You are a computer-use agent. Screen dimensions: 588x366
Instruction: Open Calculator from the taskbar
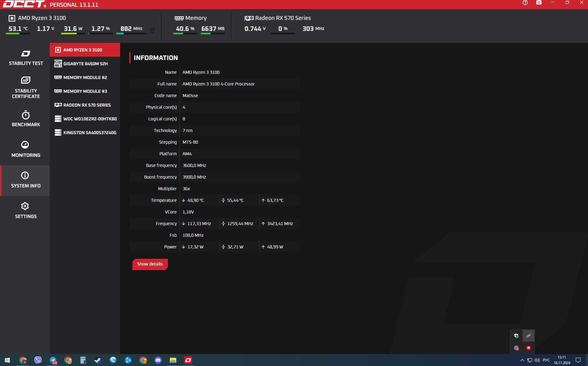coord(83,360)
